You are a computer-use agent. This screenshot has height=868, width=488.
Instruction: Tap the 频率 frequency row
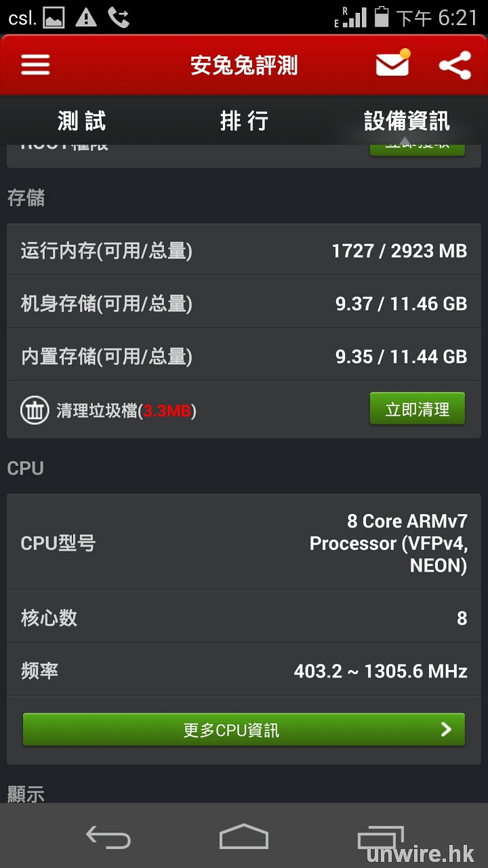coord(244,671)
